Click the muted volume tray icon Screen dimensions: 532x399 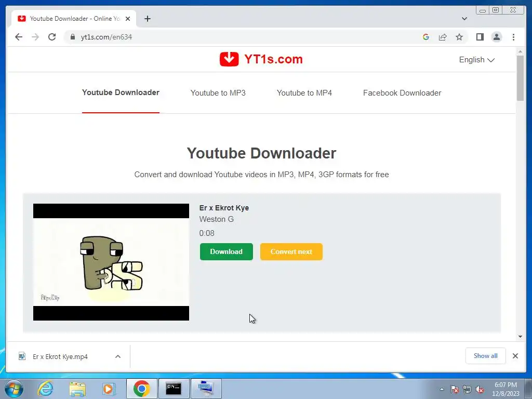point(480,389)
